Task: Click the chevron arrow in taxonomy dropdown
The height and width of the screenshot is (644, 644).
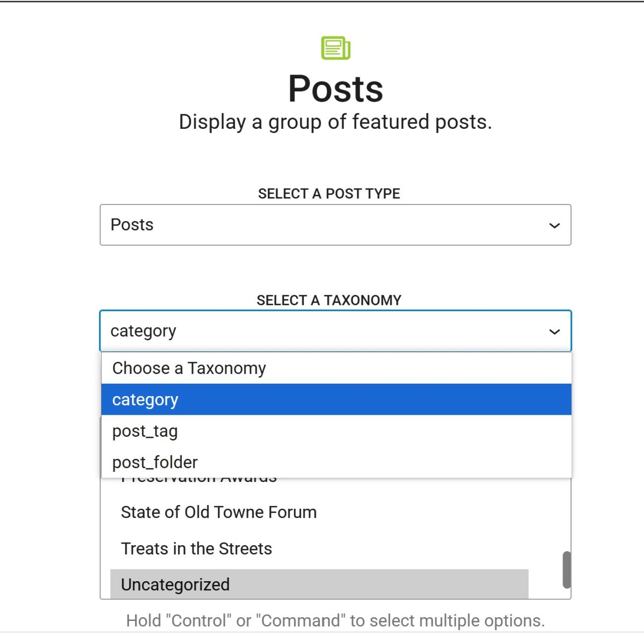Action: 554,332
